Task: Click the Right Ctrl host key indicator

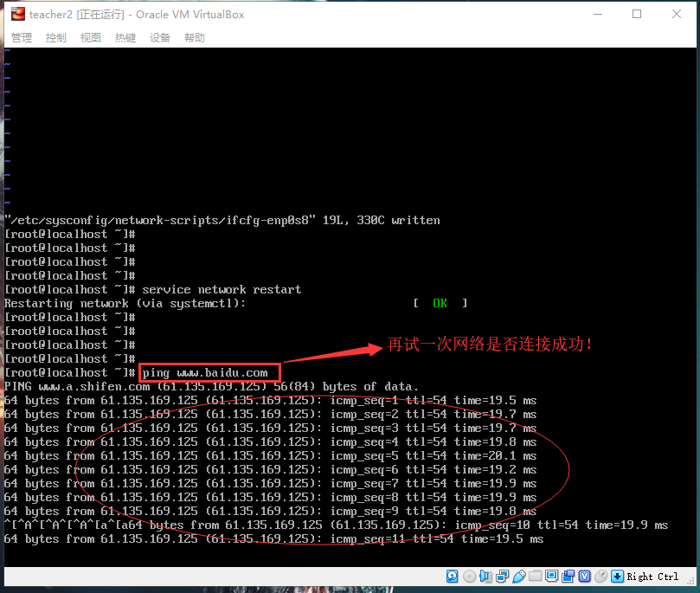Action: click(x=652, y=576)
